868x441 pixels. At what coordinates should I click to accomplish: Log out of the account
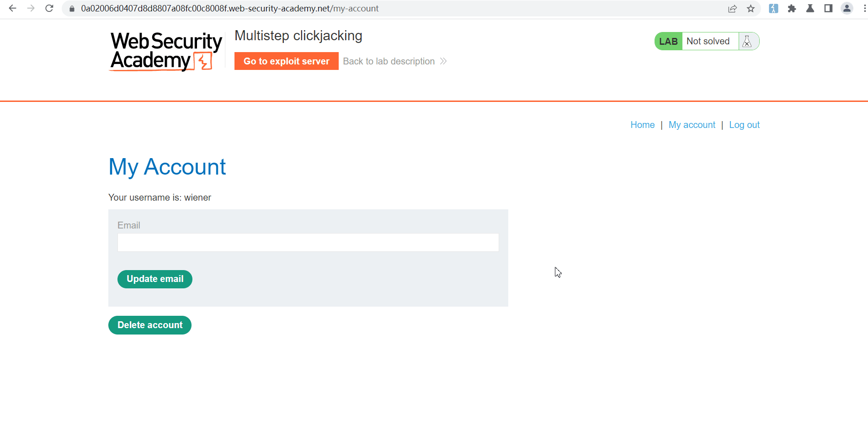(x=744, y=125)
